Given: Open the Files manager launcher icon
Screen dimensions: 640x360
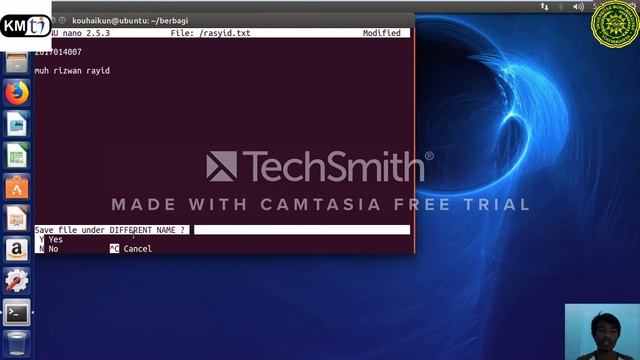Looking at the screenshot, I should pyautogui.click(x=17, y=63).
